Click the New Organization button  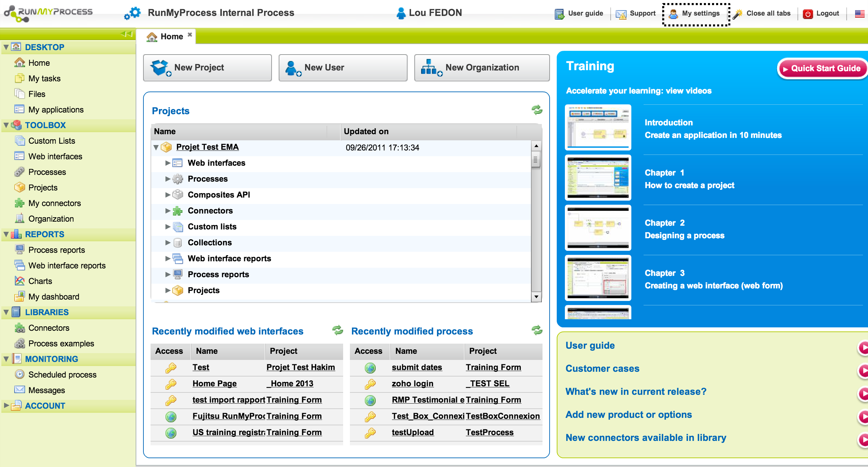click(482, 67)
